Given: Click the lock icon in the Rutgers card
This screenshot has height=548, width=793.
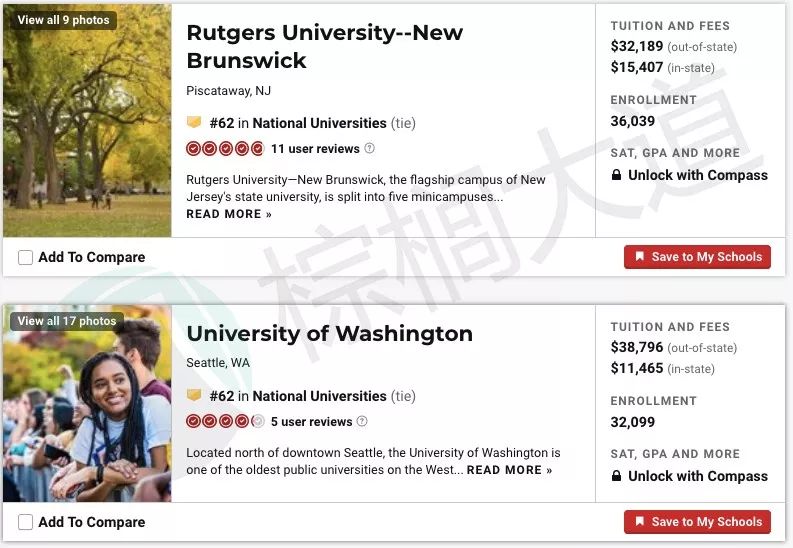Looking at the screenshot, I should click(x=616, y=175).
